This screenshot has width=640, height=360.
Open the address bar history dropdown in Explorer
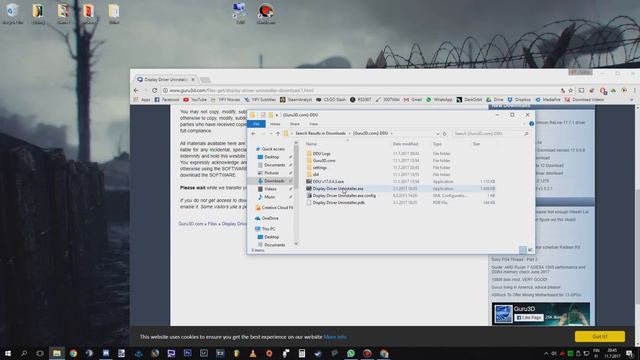[438, 133]
